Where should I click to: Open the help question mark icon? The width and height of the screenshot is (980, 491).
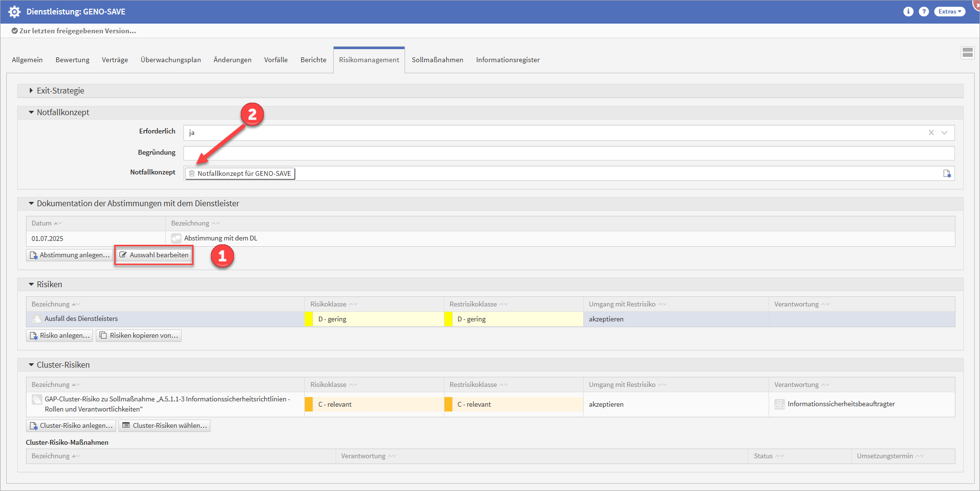pos(923,12)
